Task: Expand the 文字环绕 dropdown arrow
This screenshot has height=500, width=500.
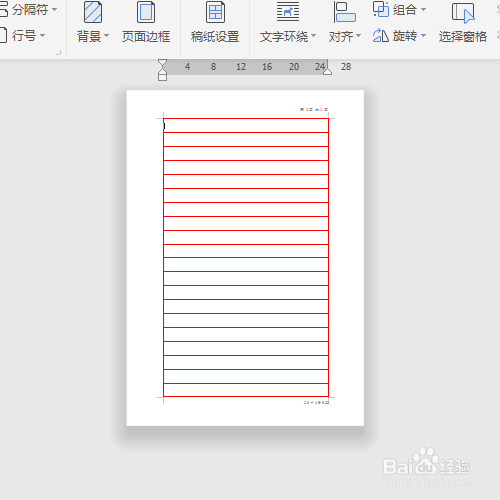Action: [313, 35]
